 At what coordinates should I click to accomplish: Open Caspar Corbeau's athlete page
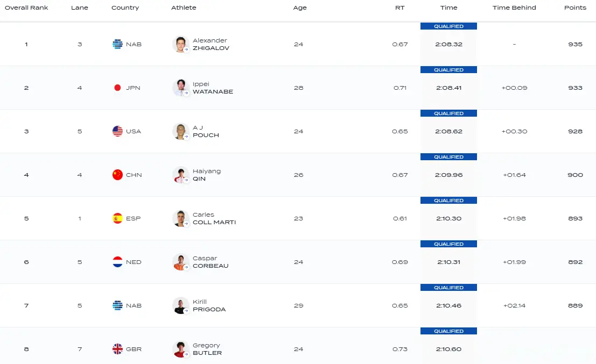click(x=211, y=262)
